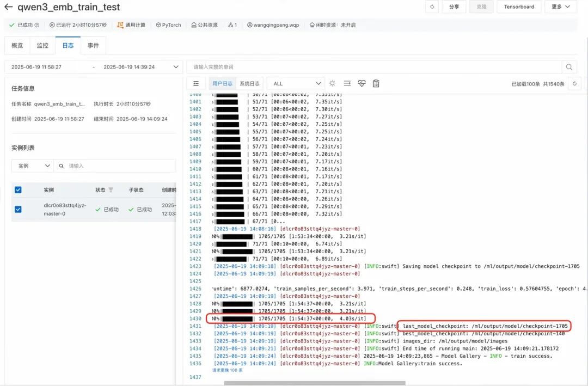Click the heartbeat health-check icon
The height and width of the screenshot is (386, 588).
tap(362, 83)
